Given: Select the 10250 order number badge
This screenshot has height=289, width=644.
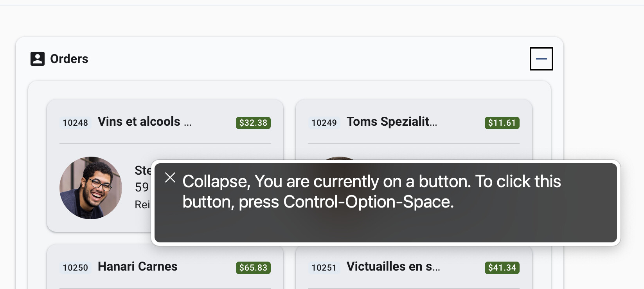Looking at the screenshot, I should tap(75, 267).
